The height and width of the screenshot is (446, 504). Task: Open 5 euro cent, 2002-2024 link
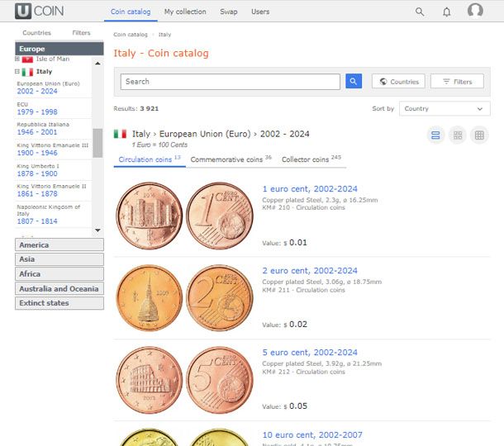(x=310, y=352)
